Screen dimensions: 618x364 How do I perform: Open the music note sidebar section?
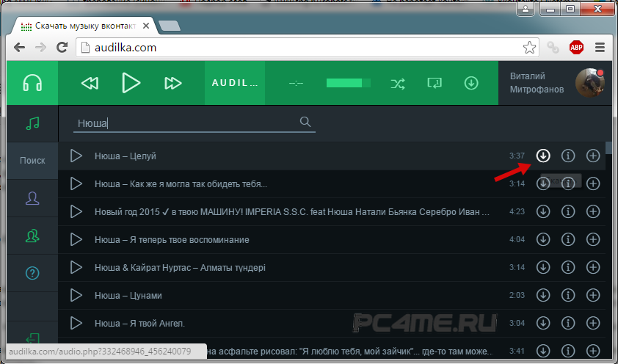32,123
